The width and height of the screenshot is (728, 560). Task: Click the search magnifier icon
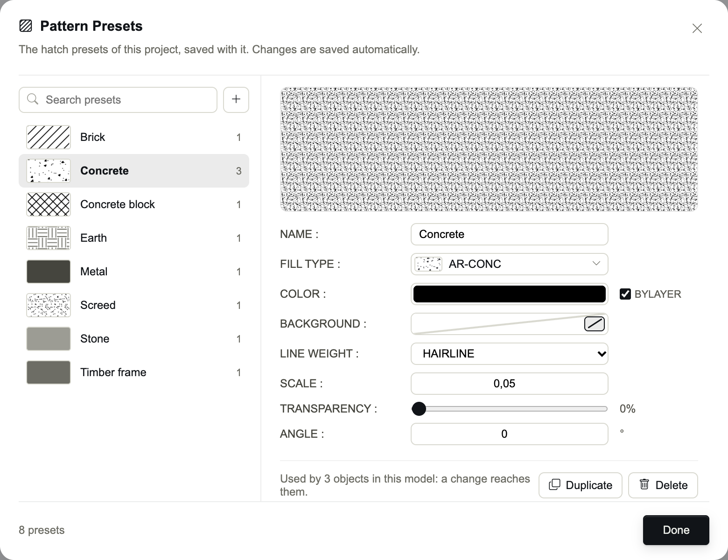coord(33,99)
